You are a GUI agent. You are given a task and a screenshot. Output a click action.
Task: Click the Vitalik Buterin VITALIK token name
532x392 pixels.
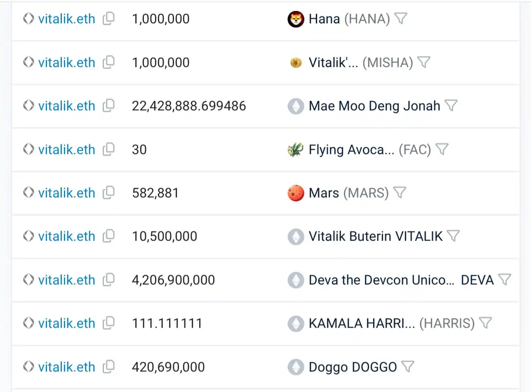375,236
